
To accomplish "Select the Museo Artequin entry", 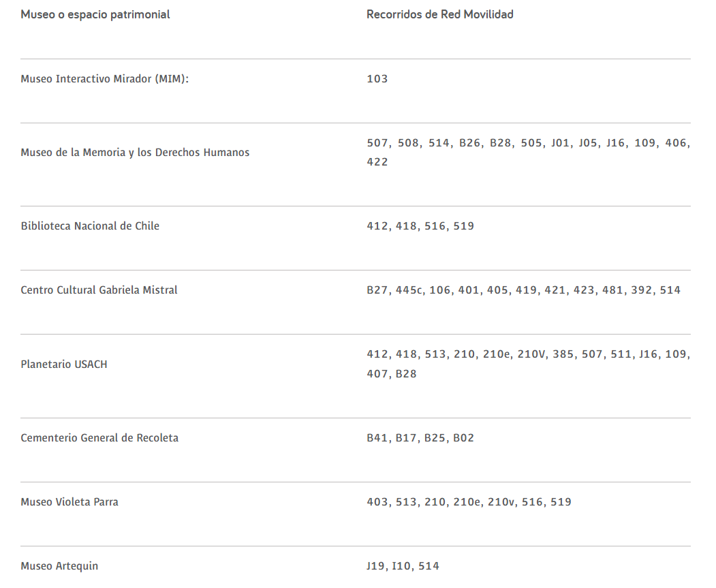I will [59, 566].
